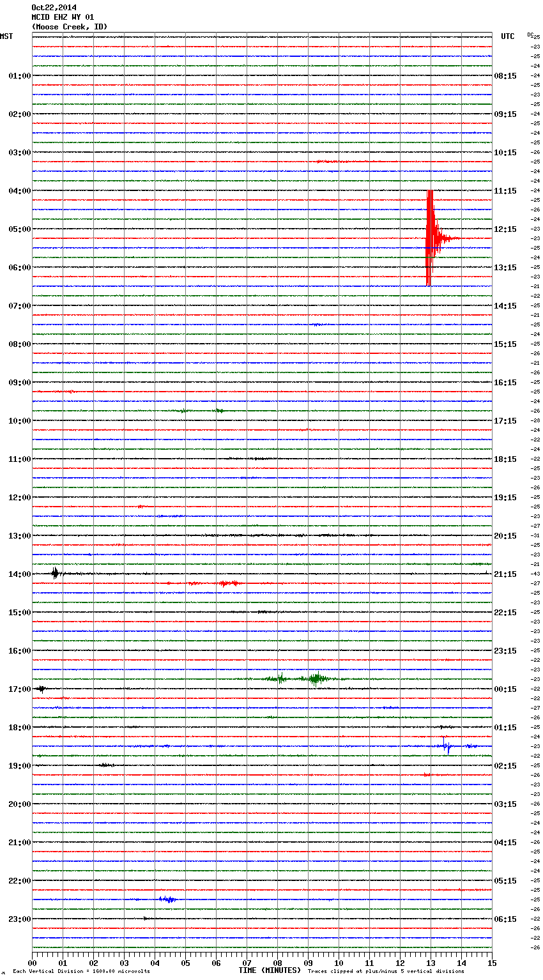Select the 06:15 UTC time label
This screenshot has width=543, height=980.
[x=505, y=919]
